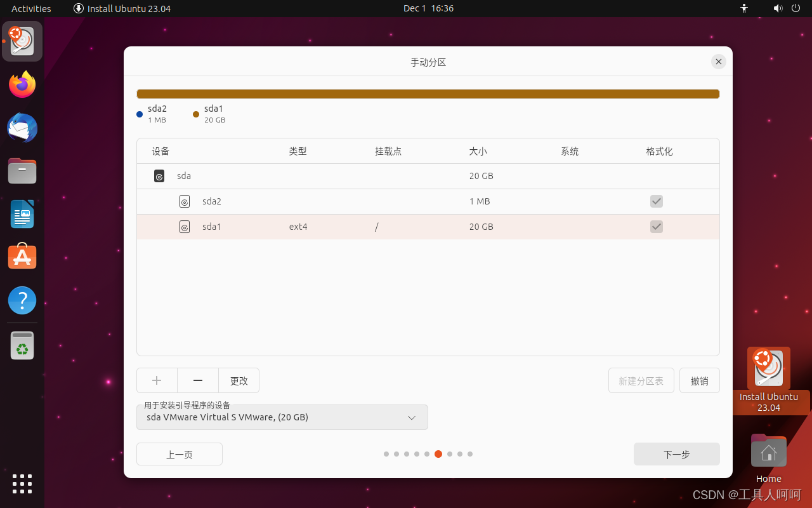Click the 大小 column header
Screen dimensions: 812x508
point(478,151)
